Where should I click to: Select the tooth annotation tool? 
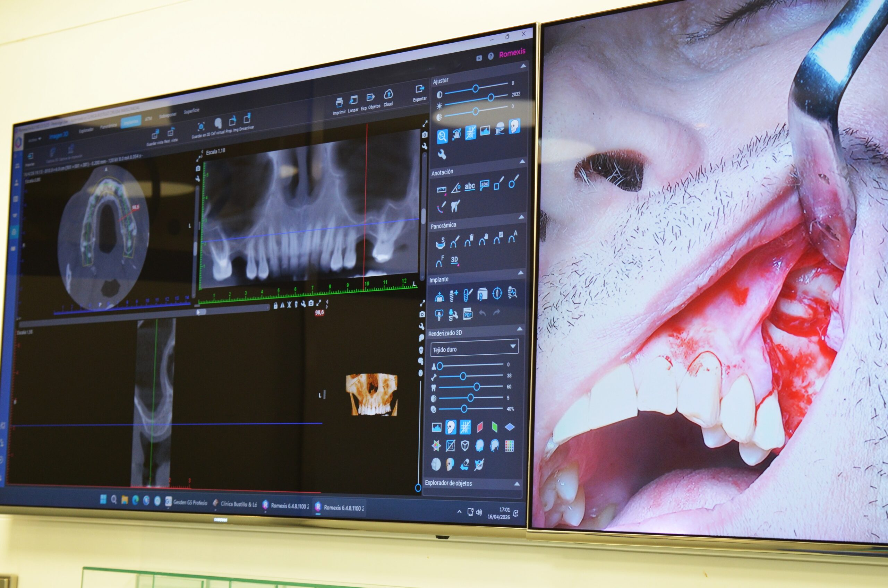[x=455, y=206]
